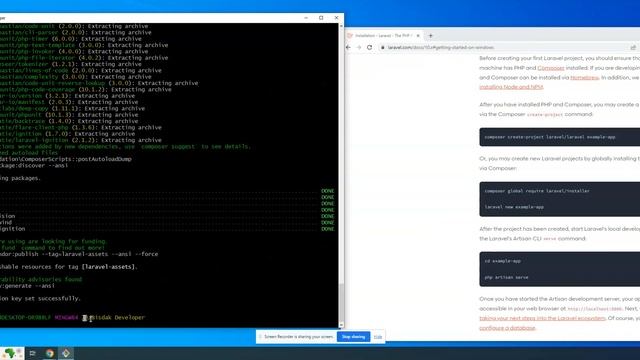Click the create-project inline code word

coord(544,115)
